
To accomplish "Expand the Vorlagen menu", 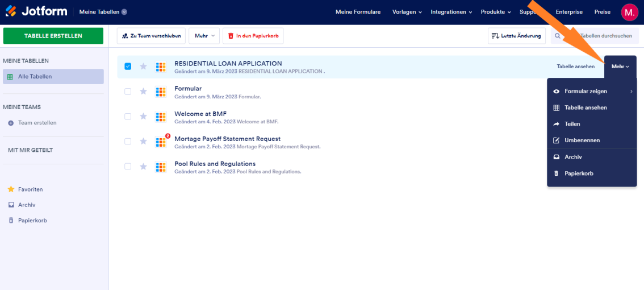I will pos(407,12).
